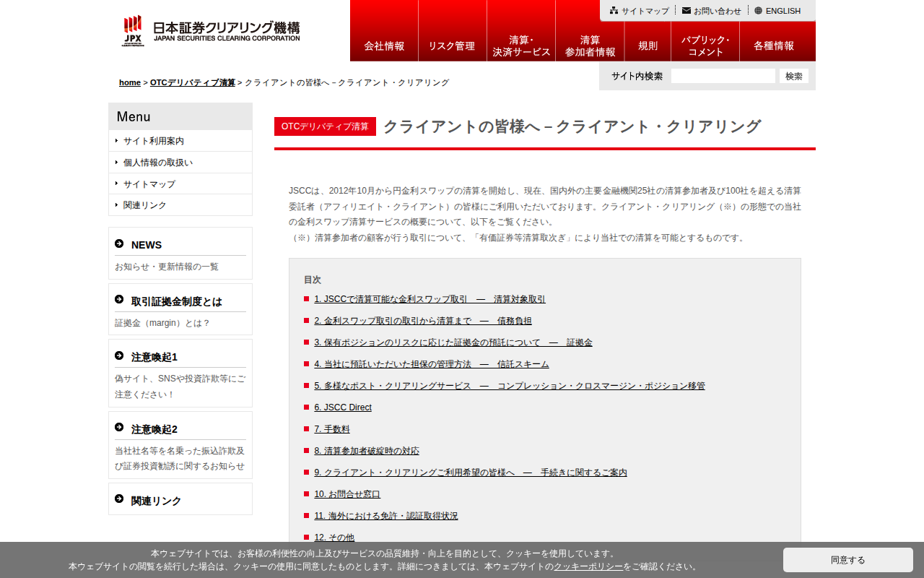Open the 規則 menu

[x=648, y=41]
